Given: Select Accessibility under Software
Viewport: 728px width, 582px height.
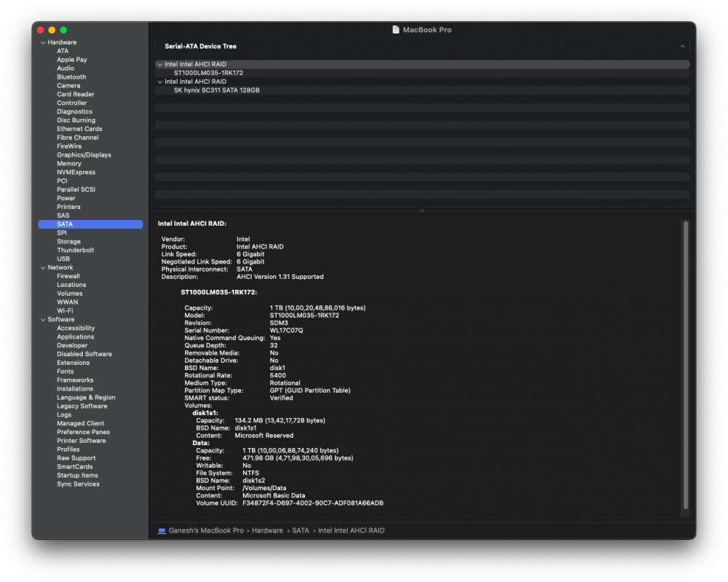Looking at the screenshot, I should (x=76, y=329).
